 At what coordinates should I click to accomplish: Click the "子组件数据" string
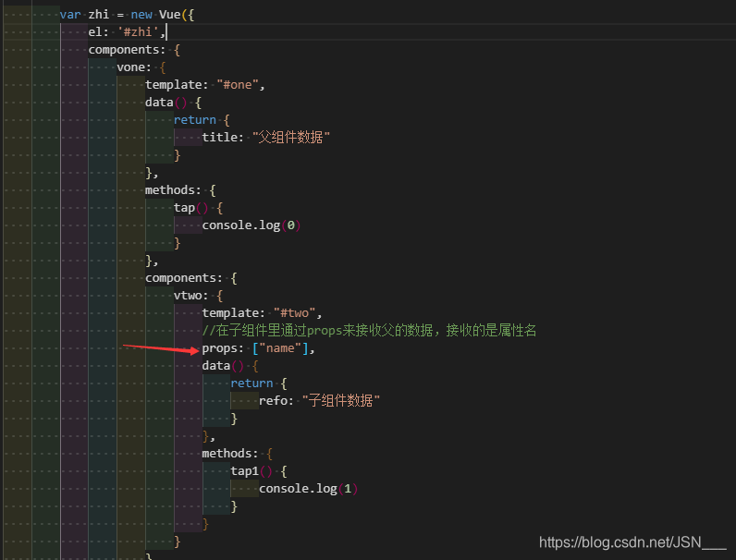[x=341, y=401]
